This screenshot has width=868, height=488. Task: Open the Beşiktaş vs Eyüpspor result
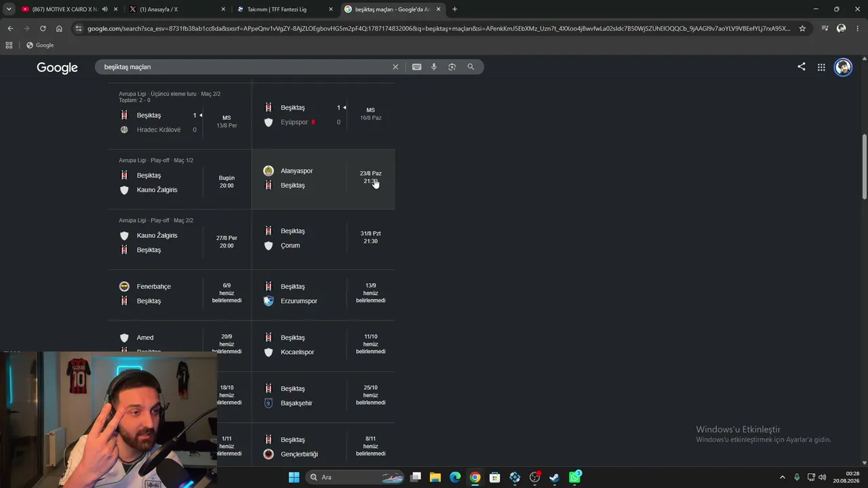click(323, 115)
